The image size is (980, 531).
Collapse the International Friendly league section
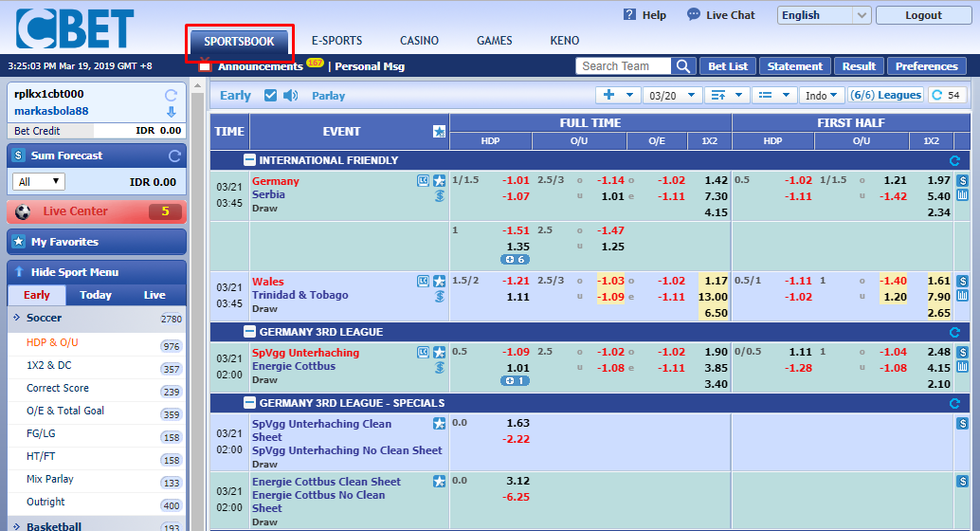click(x=249, y=160)
